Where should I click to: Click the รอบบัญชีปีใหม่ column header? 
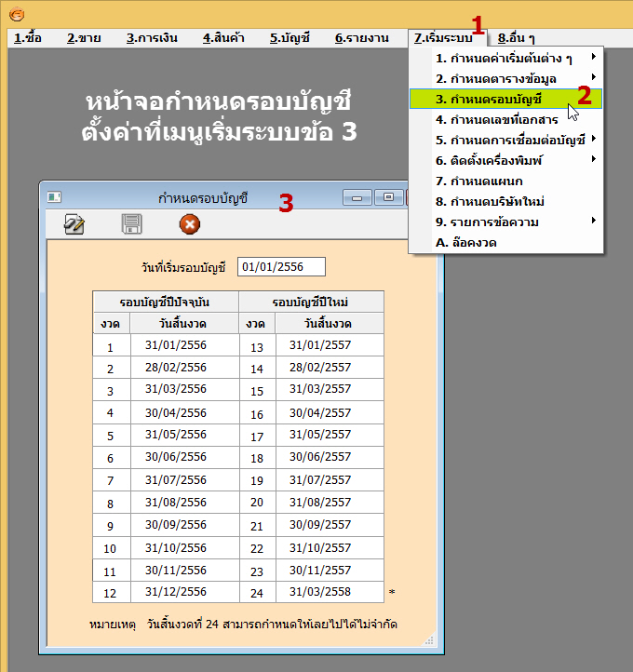click(x=311, y=302)
